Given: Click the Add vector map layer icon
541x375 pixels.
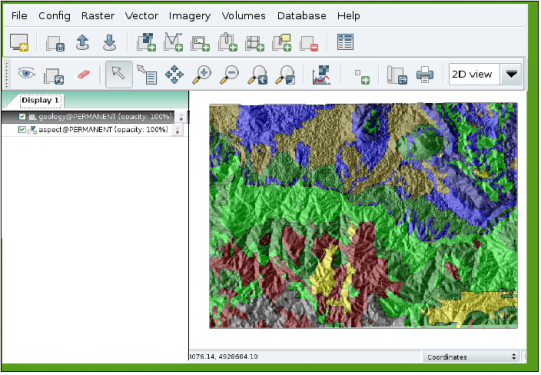Looking at the screenshot, I should coord(173,42).
